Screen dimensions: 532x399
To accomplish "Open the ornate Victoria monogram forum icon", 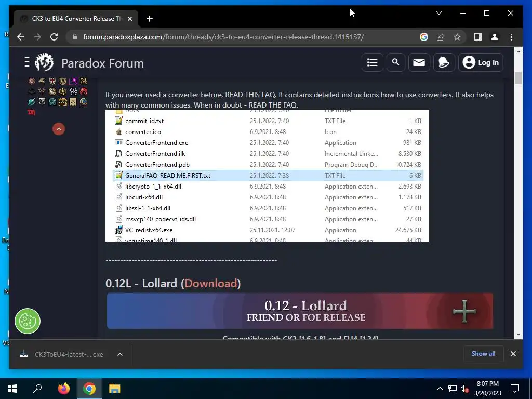I will (73, 91).
